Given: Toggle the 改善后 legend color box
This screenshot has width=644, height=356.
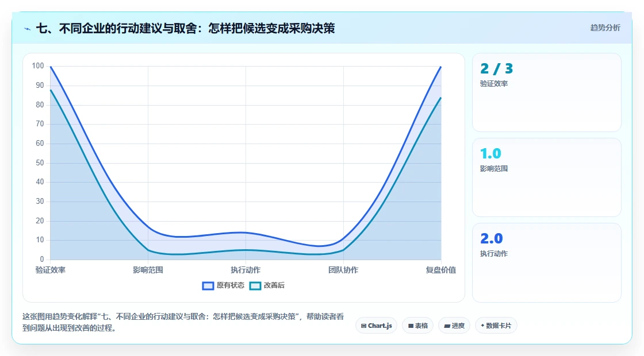Looking at the screenshot, I should tap(255, 286).
